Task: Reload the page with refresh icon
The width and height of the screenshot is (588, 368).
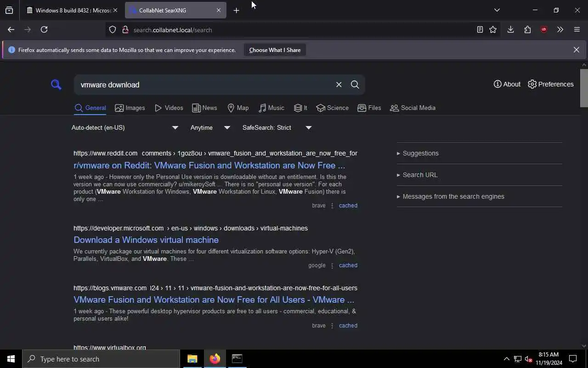Action: coord(44,29)
